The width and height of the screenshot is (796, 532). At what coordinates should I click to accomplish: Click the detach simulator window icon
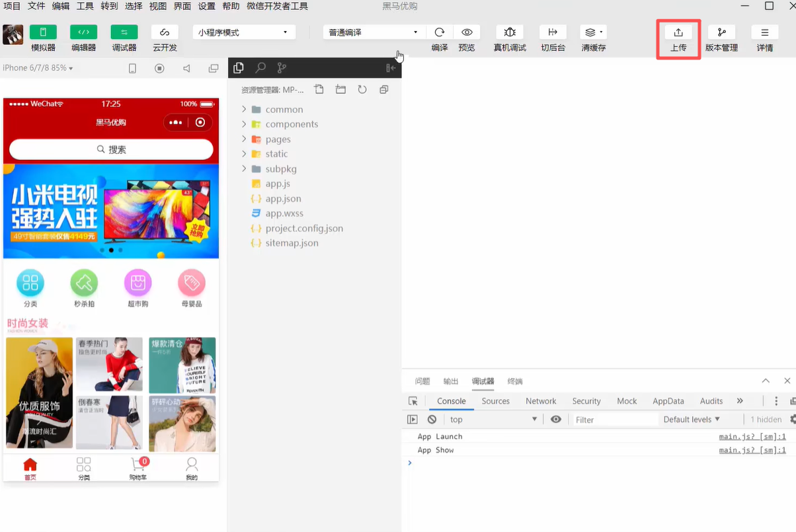click(214, 69)
